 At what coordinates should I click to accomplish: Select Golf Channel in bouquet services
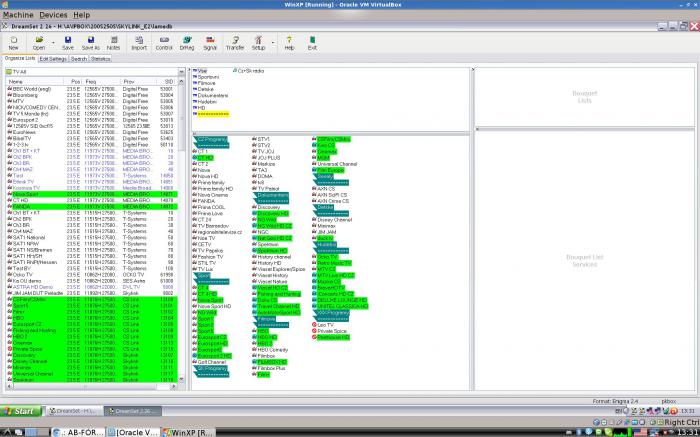pyautogui.click(x=209, y=362)
